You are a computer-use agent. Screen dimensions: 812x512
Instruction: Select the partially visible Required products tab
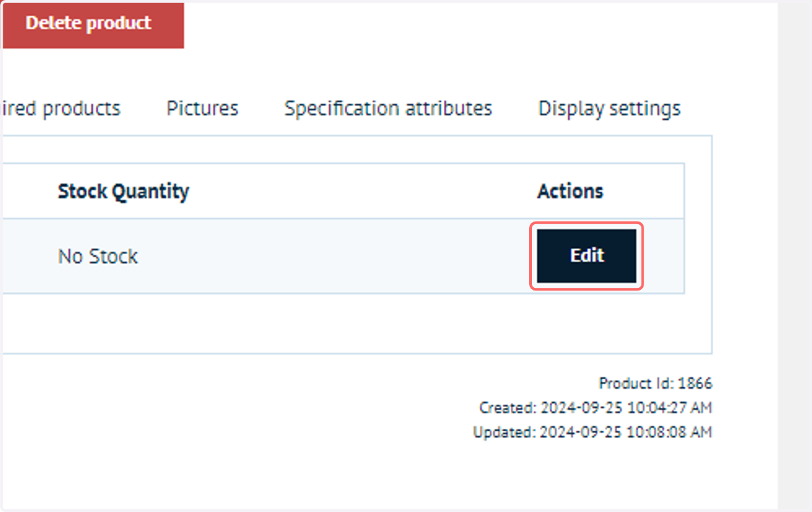click(x=62, y=108)
